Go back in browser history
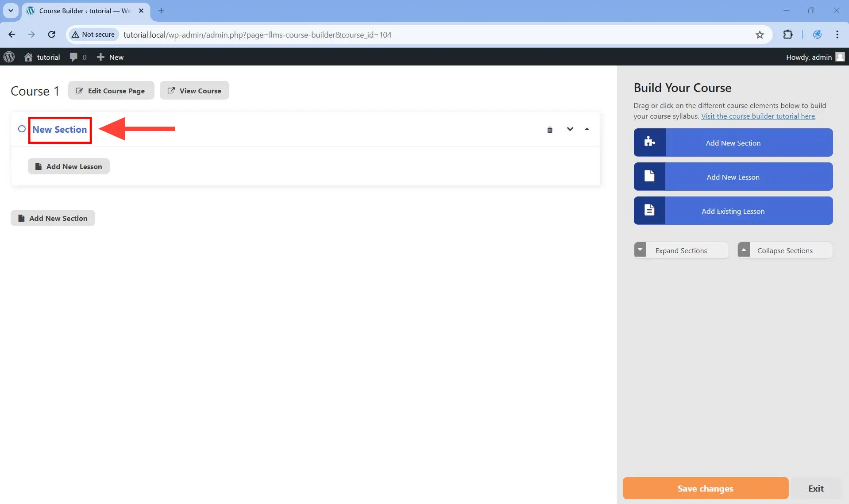 [x=12, y=35]
